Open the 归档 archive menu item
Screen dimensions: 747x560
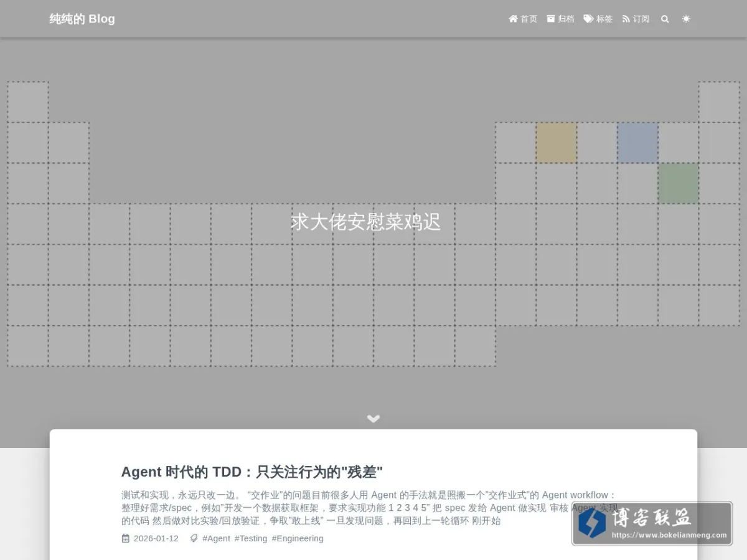click(x=560, y=19)
